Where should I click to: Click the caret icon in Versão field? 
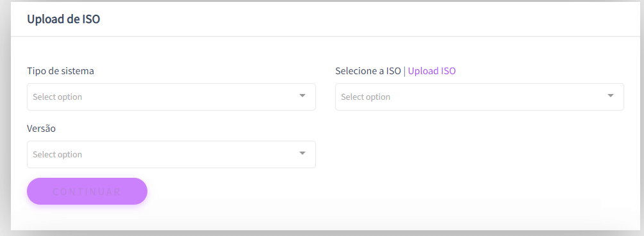pyautogui.click(x=302, y=153)
